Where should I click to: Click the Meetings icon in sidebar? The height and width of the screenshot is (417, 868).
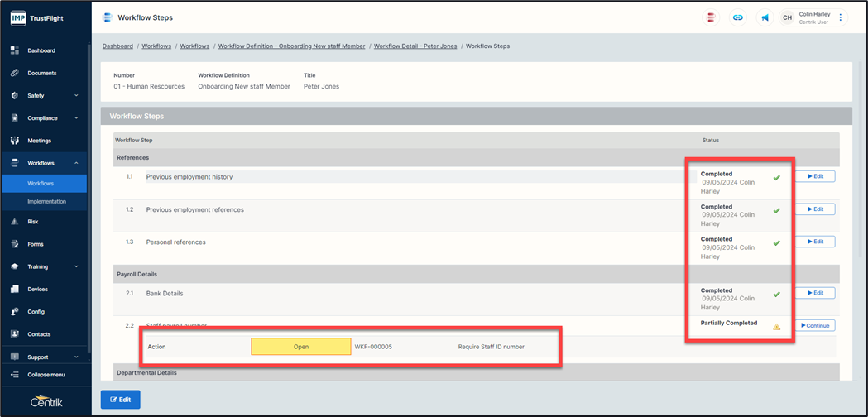click(x=15, y=141)
